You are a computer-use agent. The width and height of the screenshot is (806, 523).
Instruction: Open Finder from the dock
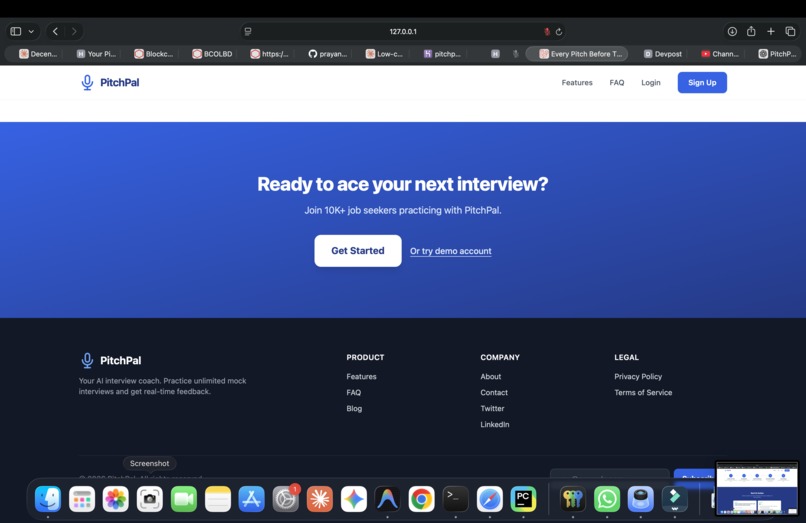pyautogui.click(x=48, y=499)
